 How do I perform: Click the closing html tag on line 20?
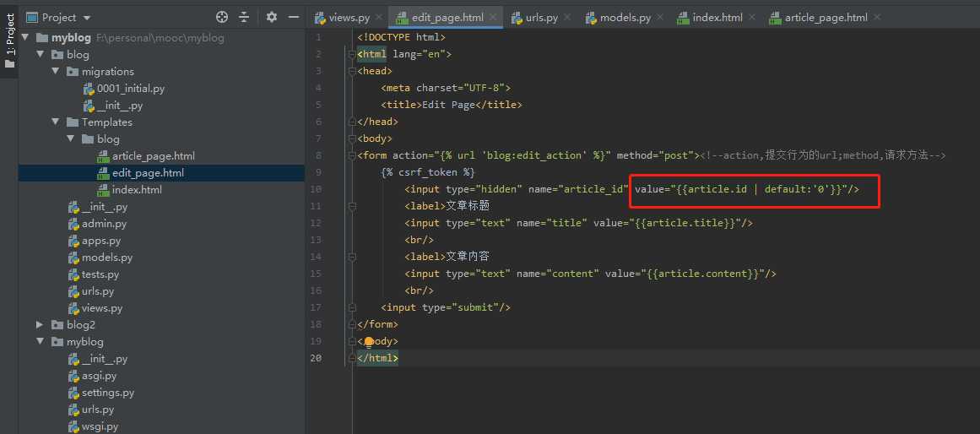coord(377,358)
